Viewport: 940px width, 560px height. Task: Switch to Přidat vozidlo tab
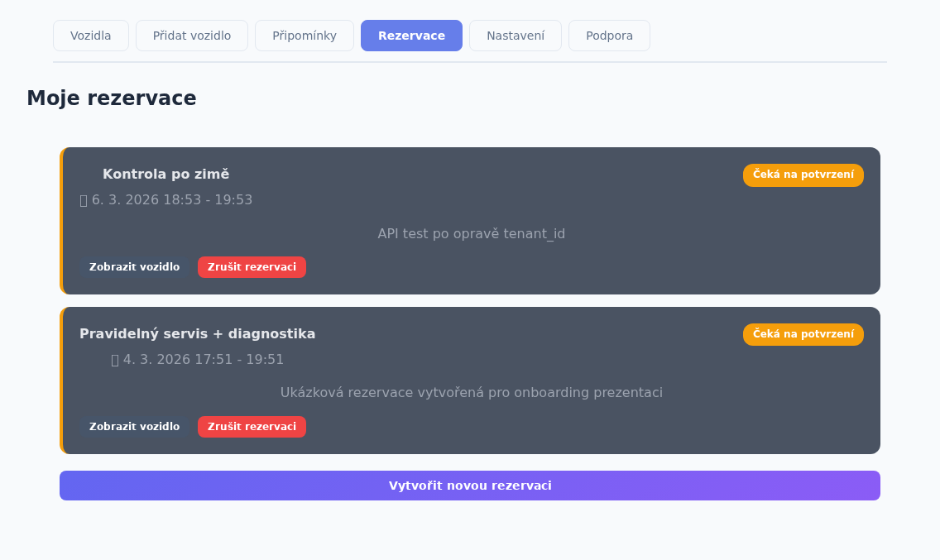[x=192, y=36]
